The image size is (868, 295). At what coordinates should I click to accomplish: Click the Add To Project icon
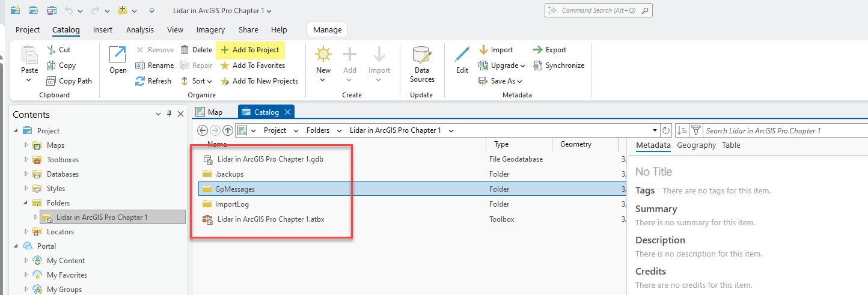225,50
